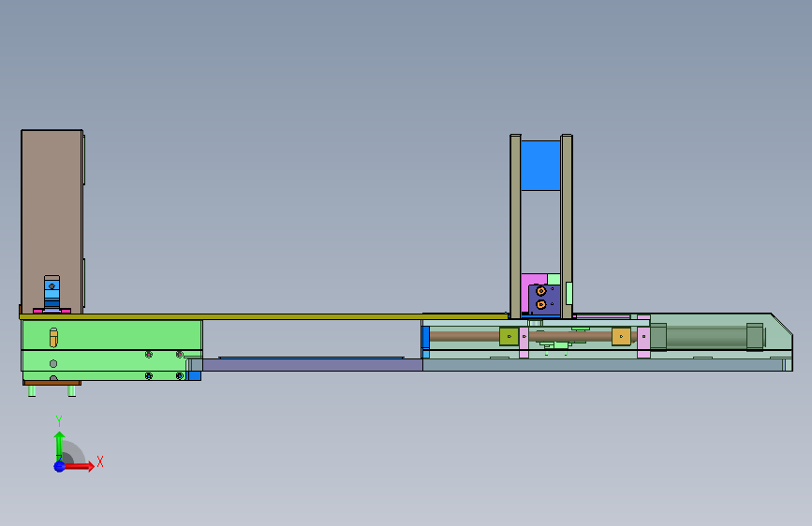Select the gray-green cylinder motor at the right end
Image resolution: width=812 pixels, height=526 pixels.
[x=707, y=337]
